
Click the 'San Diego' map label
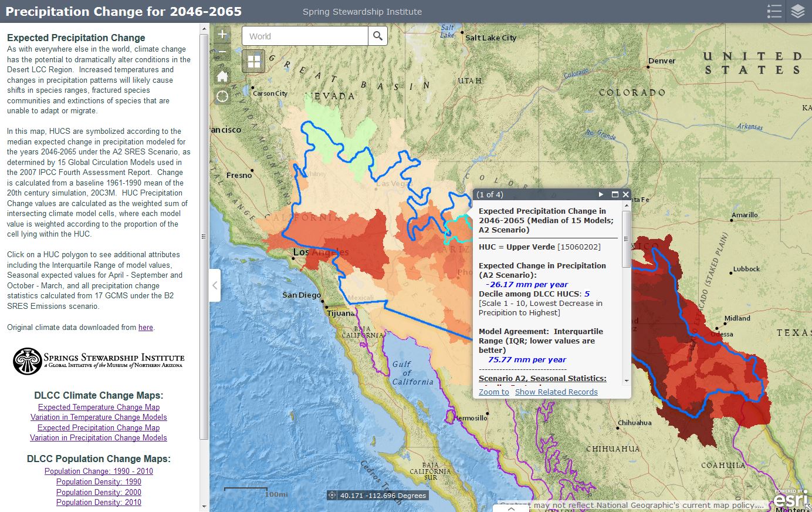pyautogui.click(x=302, y=295)
